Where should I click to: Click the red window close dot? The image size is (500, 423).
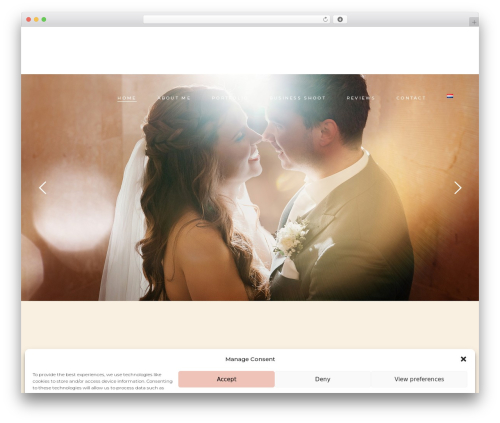tap(29, 20)
